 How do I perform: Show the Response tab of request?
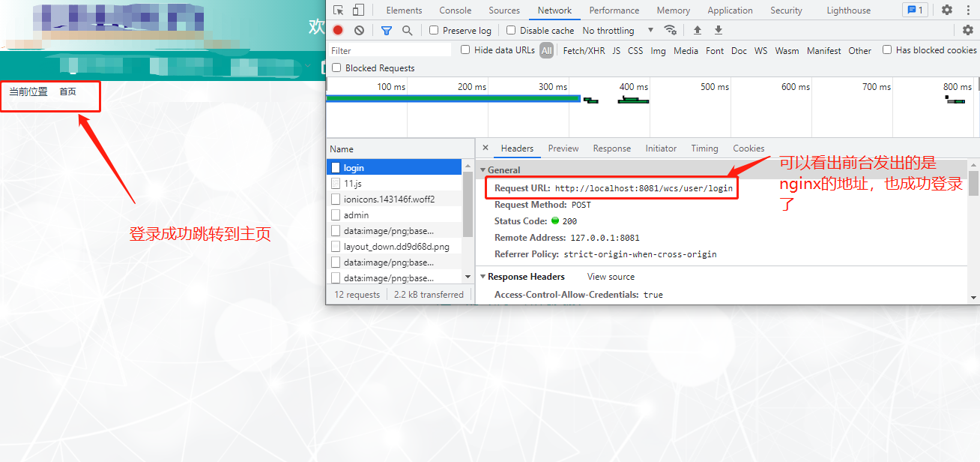tap(612, 148)
